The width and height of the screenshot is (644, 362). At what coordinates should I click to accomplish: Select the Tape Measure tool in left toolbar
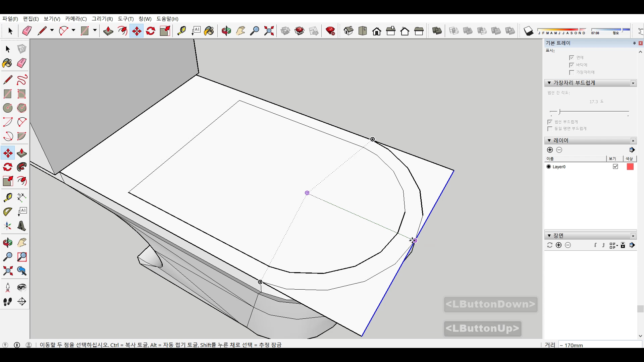(x=8, y=197)
